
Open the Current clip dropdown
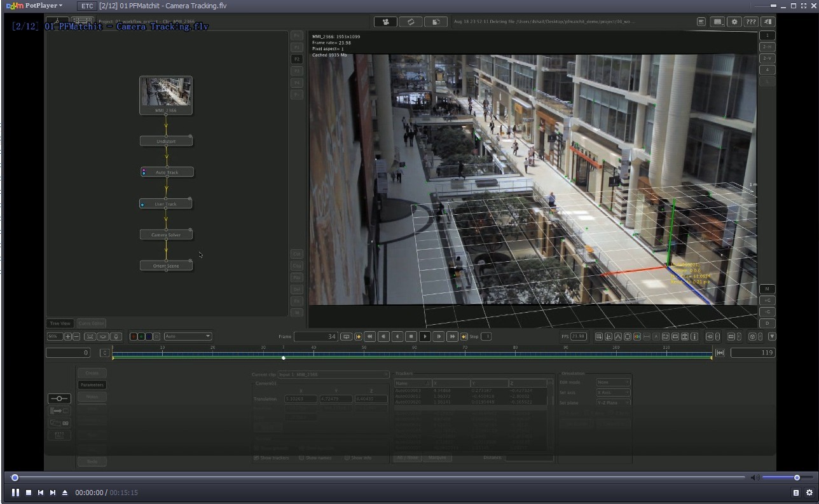(333, 375)
